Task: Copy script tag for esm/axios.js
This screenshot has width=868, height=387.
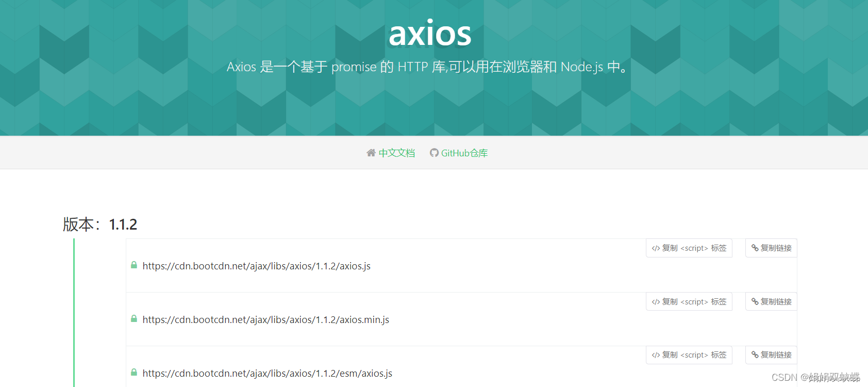Action: [x=689, y=355]
